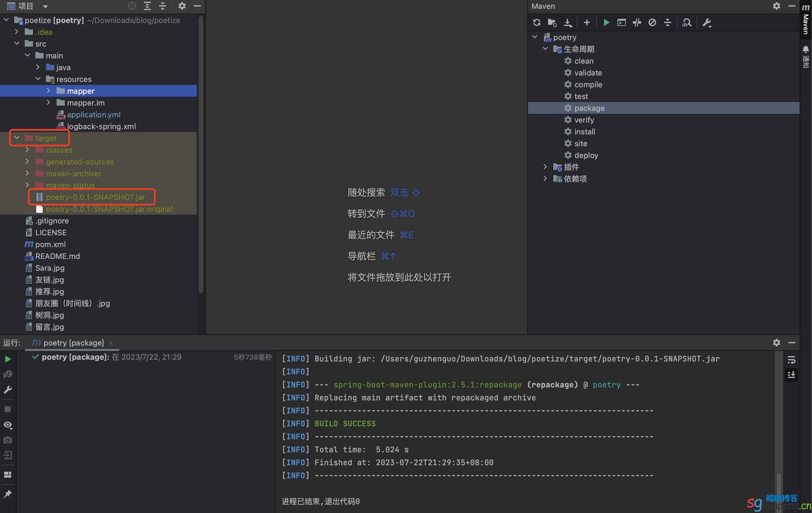Viewport: 812px width, 513px height.
Task: Expand the generated-sources folder
Action: 27,161
